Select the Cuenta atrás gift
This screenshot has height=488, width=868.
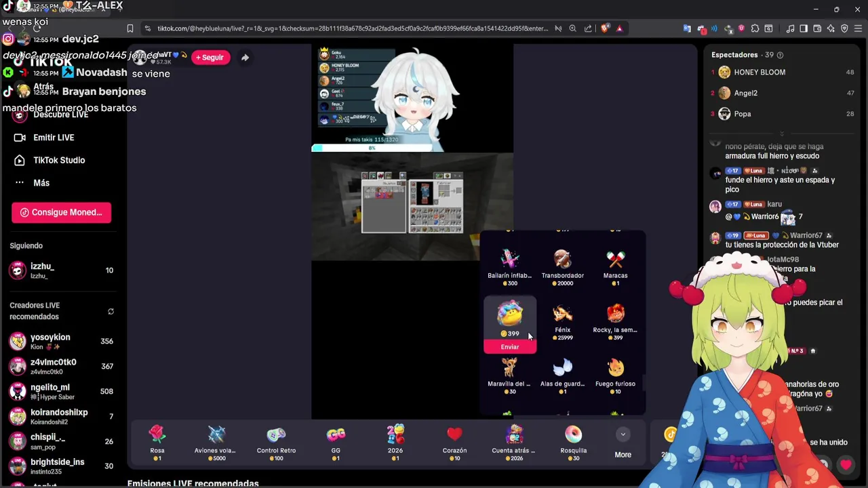[514, 443]
